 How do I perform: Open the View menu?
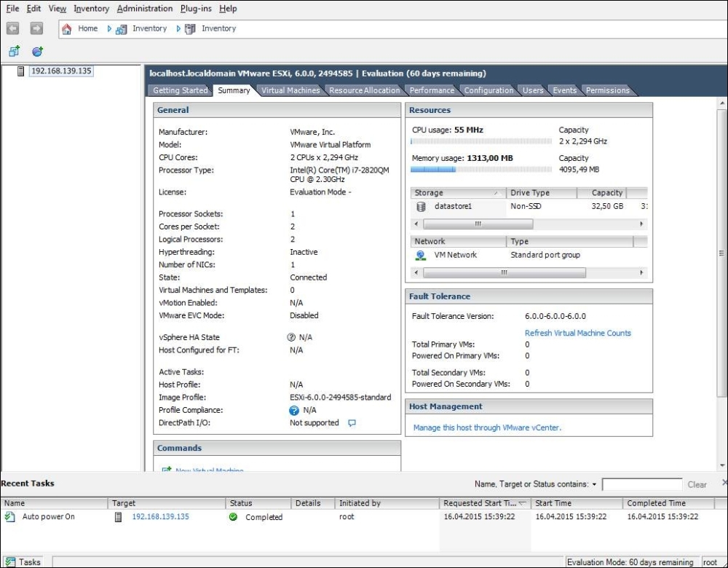[x=58, y=8]
